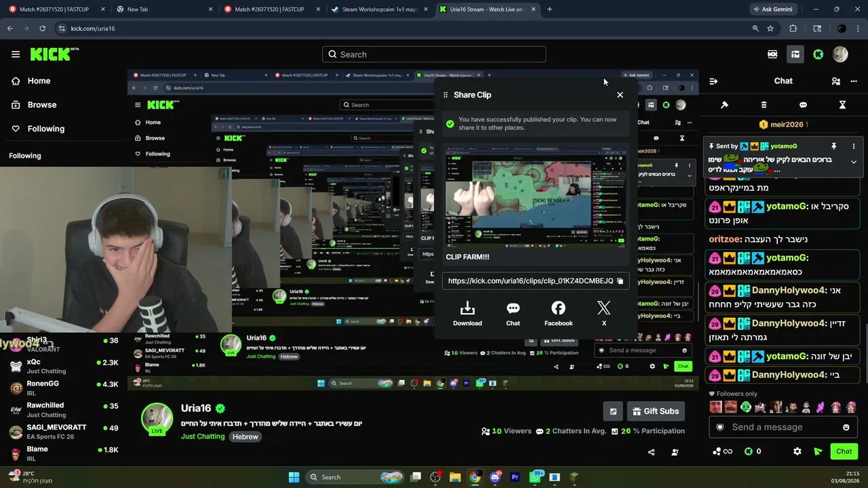The image size is (868, 488).
Task: Close the Share Clip dialog
Action: 620,95
